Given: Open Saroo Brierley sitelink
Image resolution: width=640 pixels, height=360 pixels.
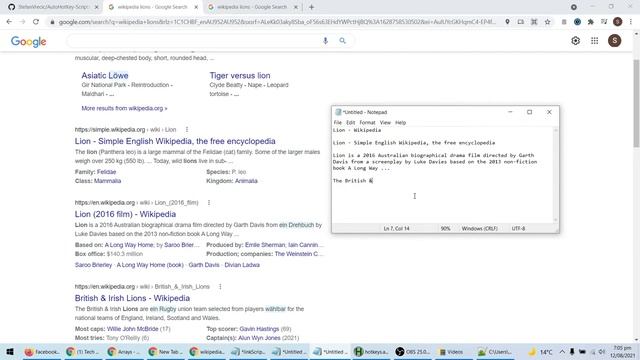Looking at the screenshot, I should coord(93,265).
